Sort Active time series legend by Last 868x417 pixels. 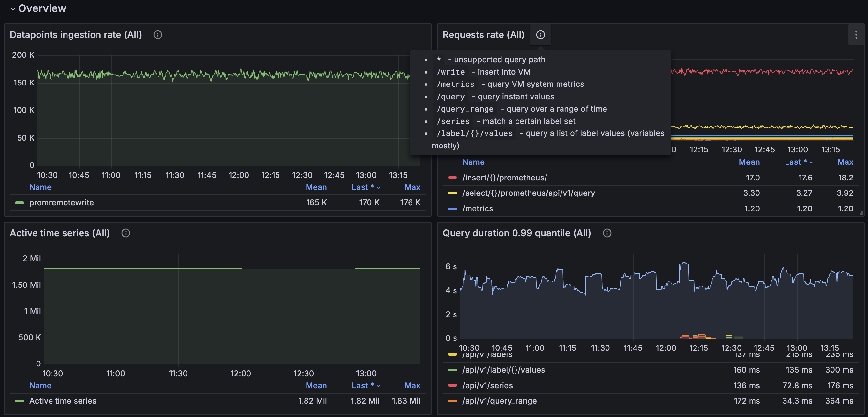363,386
